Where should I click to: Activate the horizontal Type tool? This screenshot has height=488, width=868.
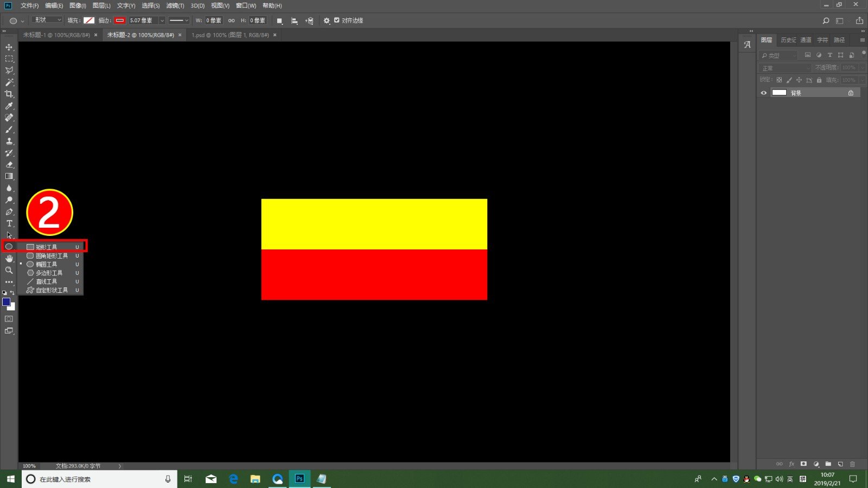point(9,223)
